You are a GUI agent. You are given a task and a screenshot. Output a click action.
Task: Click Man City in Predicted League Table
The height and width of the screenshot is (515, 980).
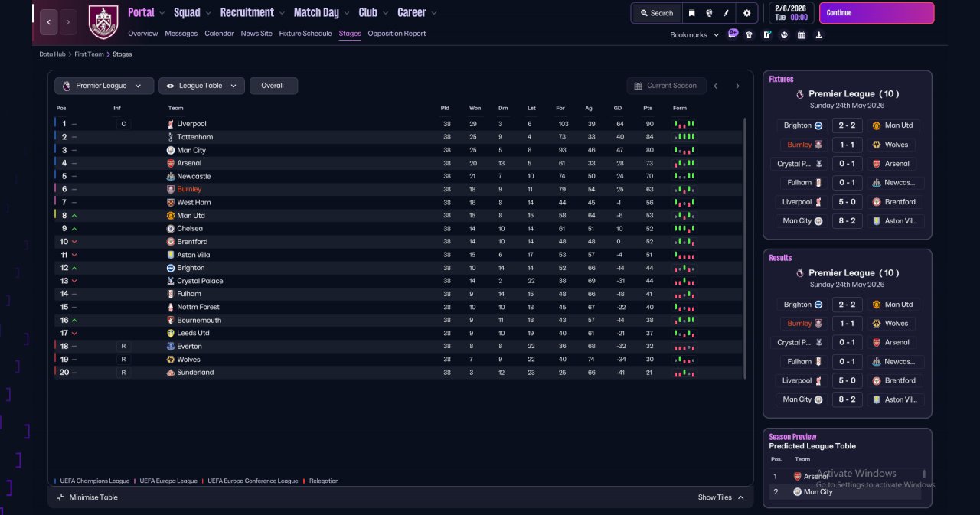click(818, 491)
